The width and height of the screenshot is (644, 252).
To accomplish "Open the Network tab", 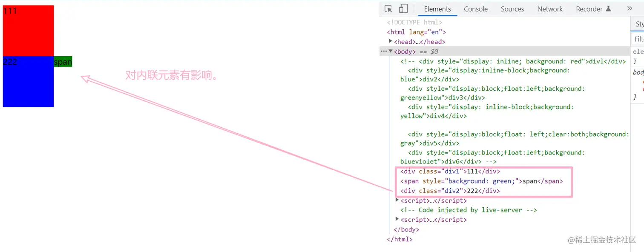I will tap(550, 9).
